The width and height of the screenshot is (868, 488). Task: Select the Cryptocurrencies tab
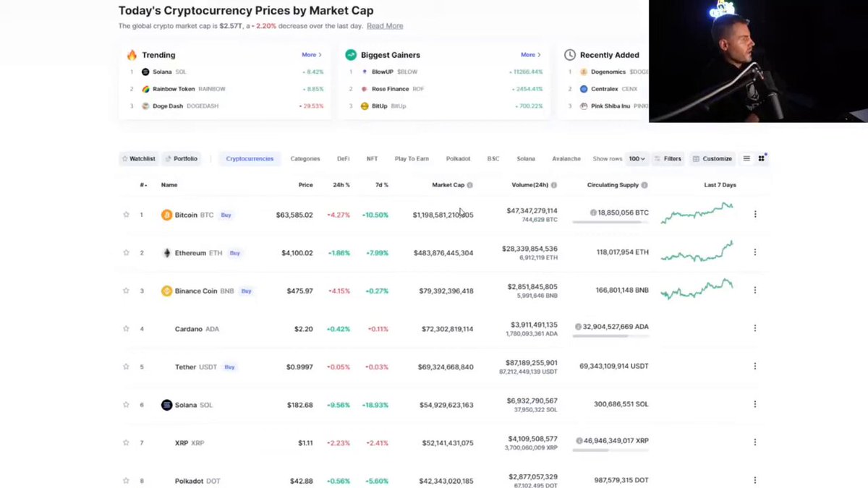(250, 158)
